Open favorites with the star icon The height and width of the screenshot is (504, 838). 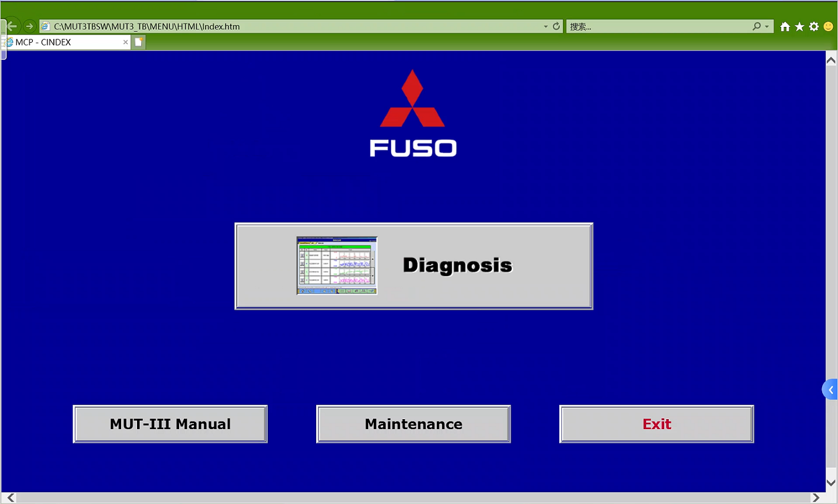799,26
